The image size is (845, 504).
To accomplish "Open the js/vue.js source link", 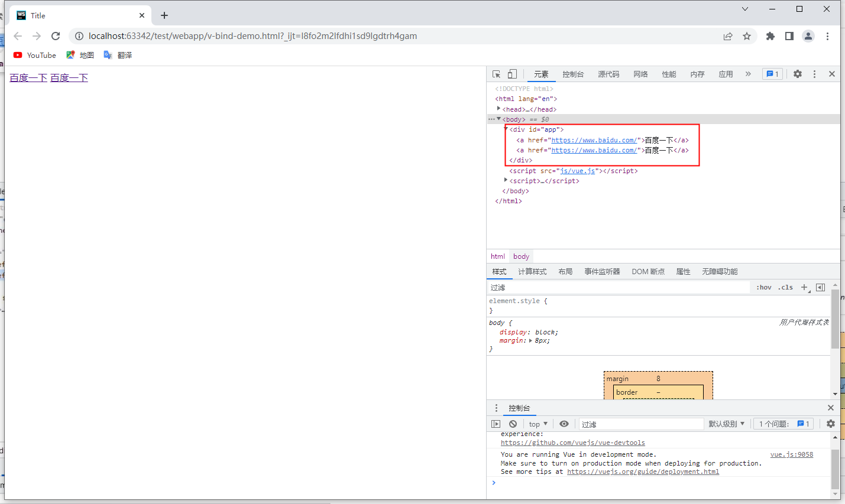I will click(x=578, y=171).
